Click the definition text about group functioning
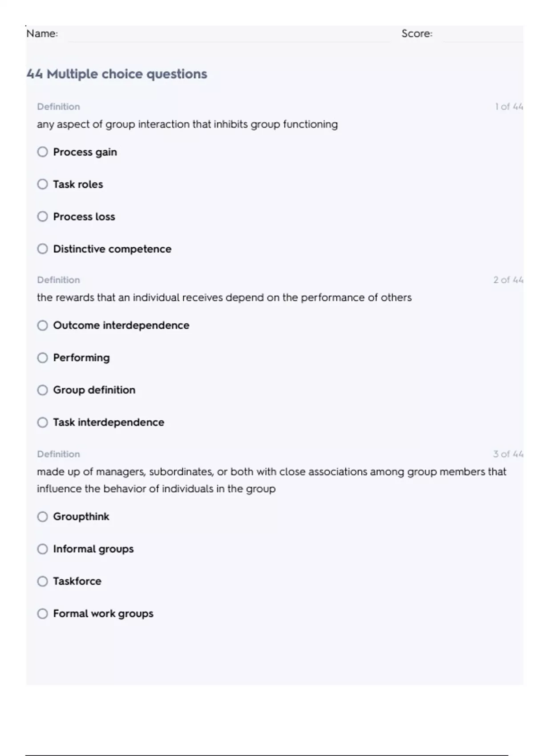 tap(187, 125)
